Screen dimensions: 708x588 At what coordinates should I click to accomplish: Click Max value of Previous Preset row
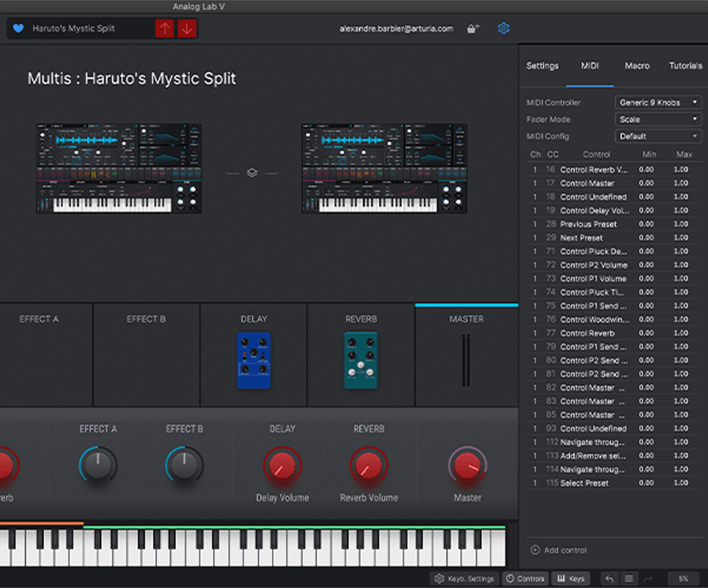[x=681, y=224]
